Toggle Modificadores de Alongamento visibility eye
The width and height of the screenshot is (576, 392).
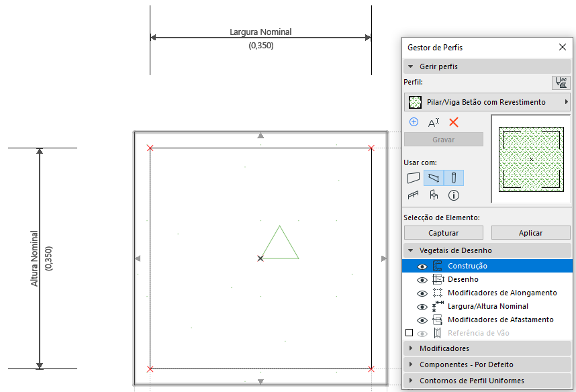point(422,293)
